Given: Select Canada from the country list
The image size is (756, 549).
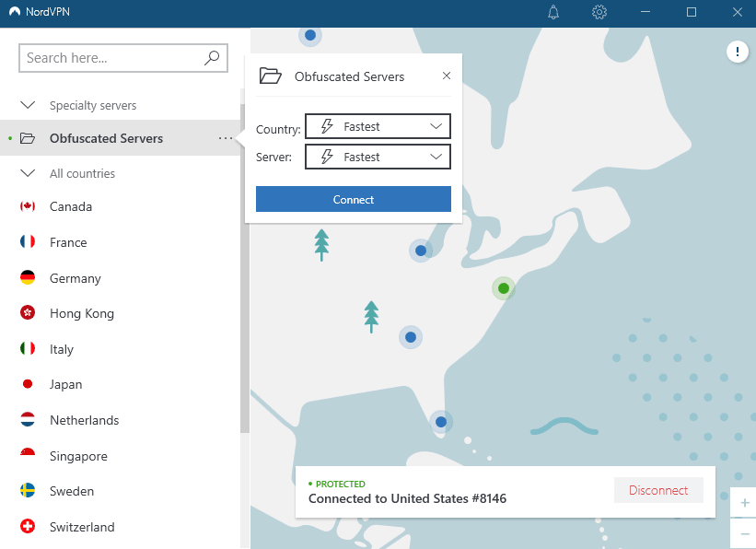Looking at the screenshot, I should pos(120,206).
